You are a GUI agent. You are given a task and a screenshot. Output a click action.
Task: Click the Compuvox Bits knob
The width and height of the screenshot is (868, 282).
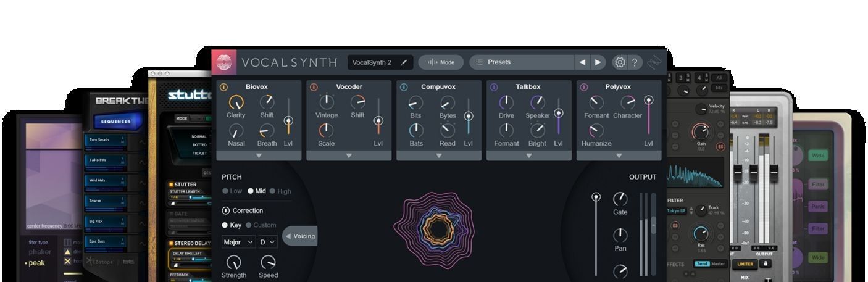click(416, 102)
